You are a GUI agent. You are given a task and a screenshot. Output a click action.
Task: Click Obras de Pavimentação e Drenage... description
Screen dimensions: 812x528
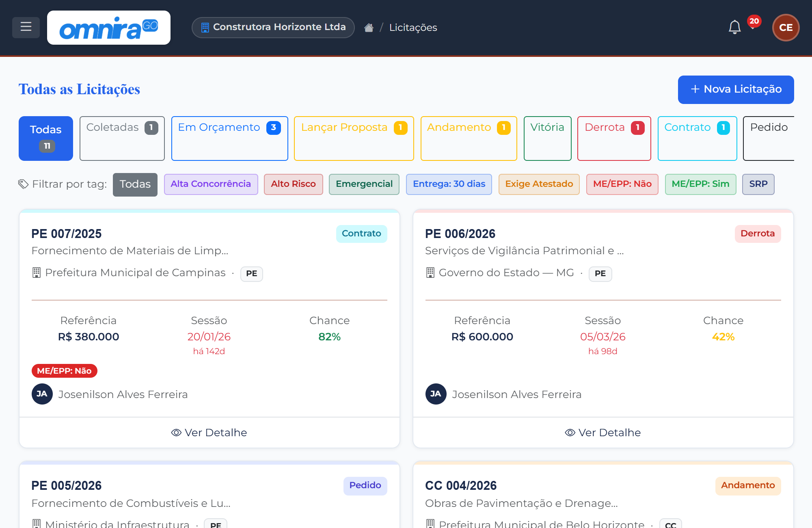click(521, 503)
